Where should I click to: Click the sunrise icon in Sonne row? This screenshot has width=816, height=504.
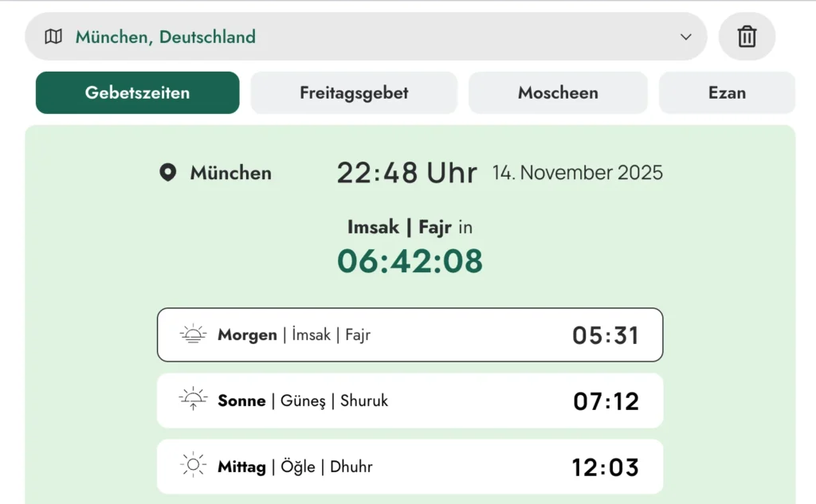coord(193,400)
